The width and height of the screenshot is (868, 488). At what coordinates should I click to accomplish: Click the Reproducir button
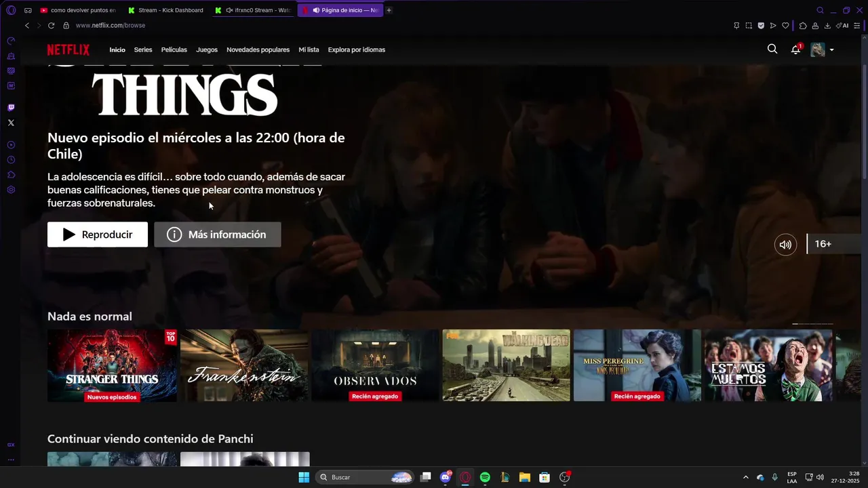click(x=98, y=235)
